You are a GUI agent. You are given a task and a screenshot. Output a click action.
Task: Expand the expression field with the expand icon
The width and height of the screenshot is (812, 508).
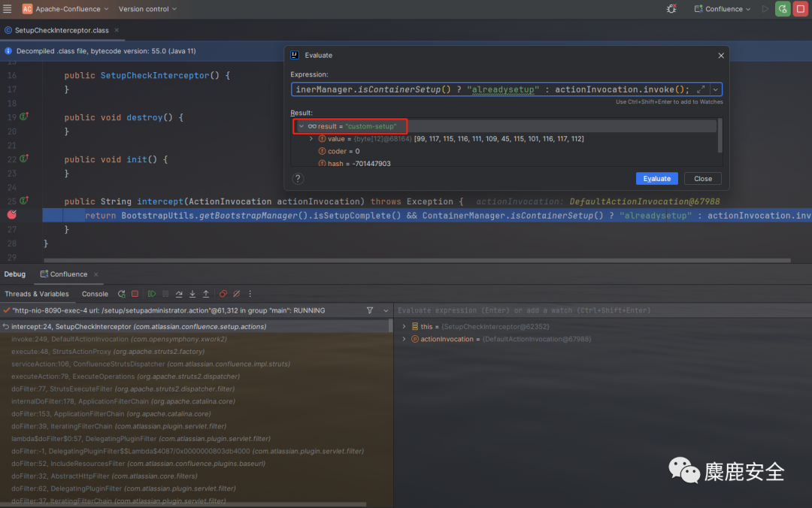tap(701, 89)
